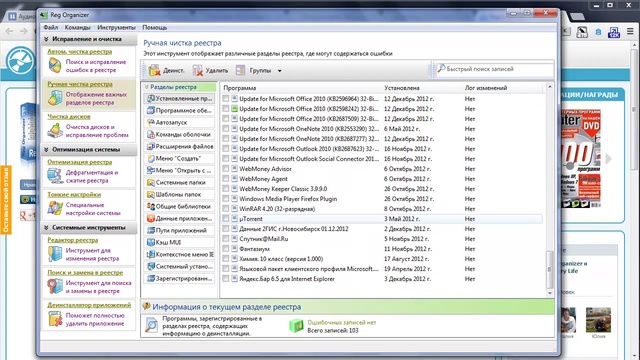Click the Команды оболочки section icon

151,134
